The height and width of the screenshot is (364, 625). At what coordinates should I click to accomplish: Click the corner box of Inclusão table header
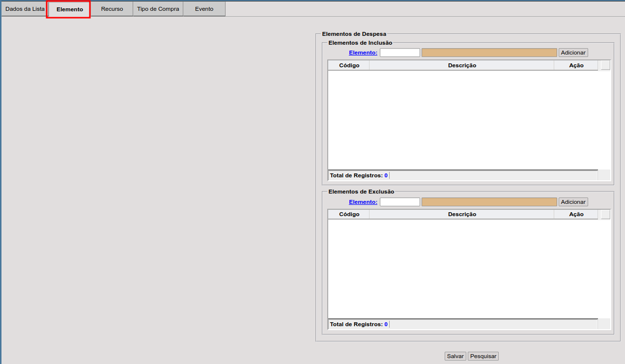coord(605,65)
